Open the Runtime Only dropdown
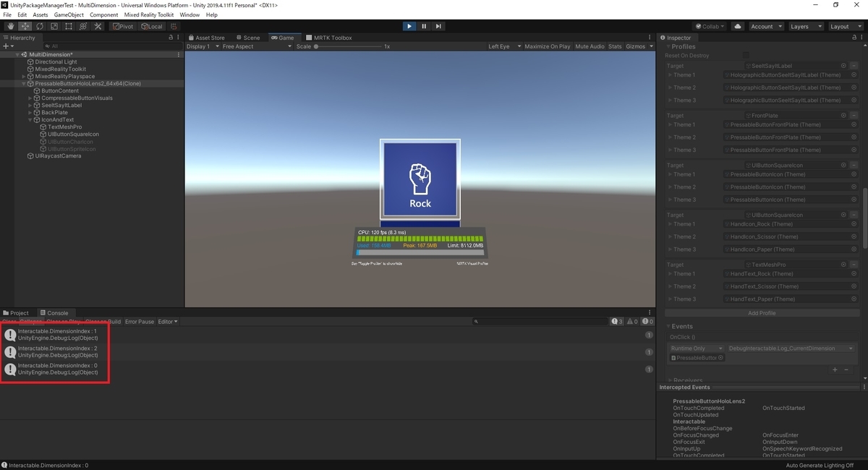868x470 pixels. pos(697,349)
